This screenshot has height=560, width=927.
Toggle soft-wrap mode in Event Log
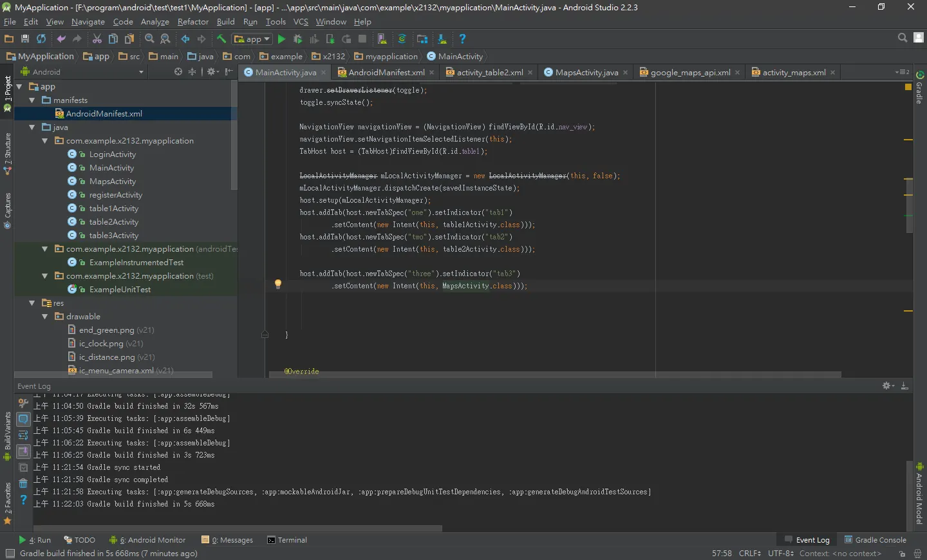[23, 435]
